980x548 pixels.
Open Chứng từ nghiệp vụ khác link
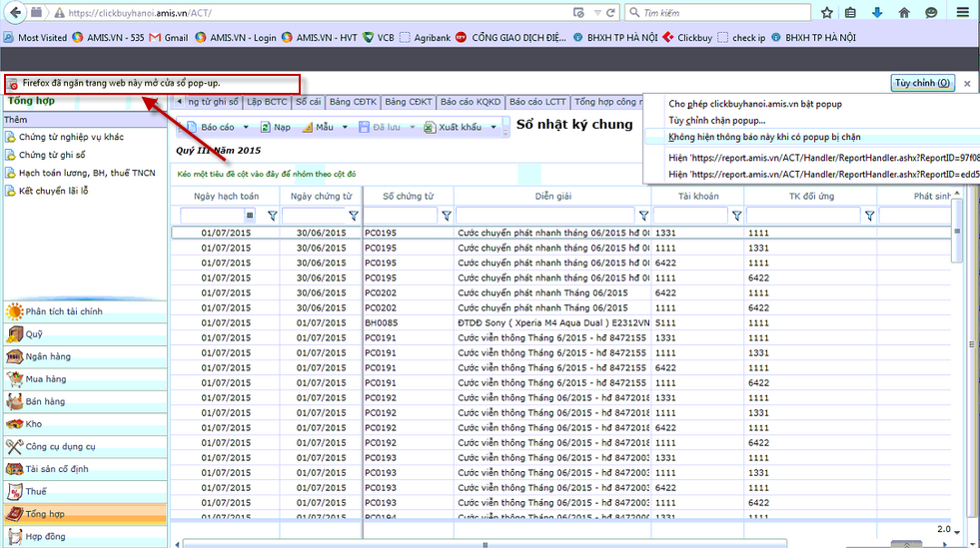tap(71, 137)
